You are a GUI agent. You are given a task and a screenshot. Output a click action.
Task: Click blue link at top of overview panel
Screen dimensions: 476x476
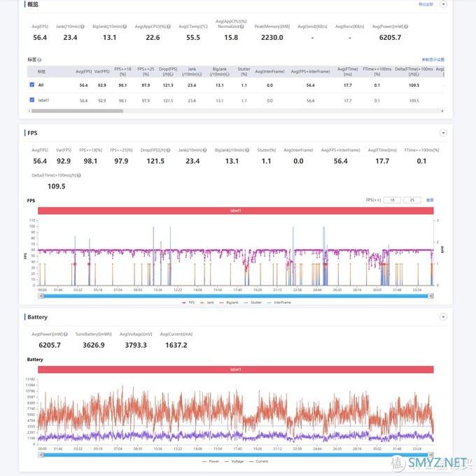tap(426, 4)
